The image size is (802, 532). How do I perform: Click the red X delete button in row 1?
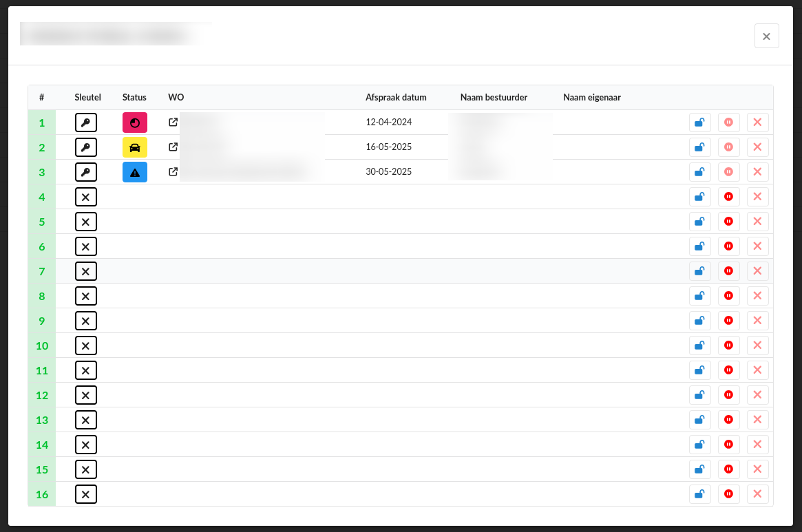[757, 123]
